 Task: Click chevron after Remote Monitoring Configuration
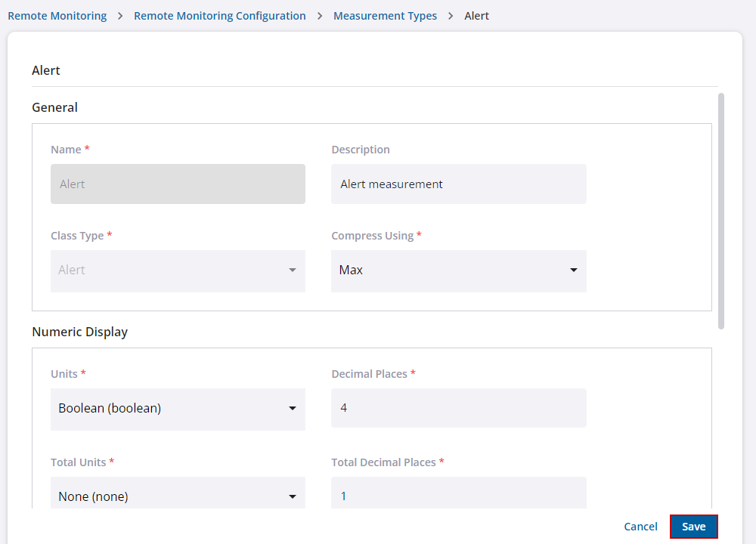coord(320,16)
